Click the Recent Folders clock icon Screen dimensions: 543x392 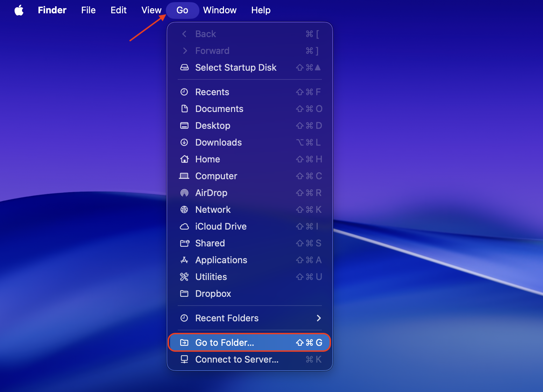pos(184,318)
